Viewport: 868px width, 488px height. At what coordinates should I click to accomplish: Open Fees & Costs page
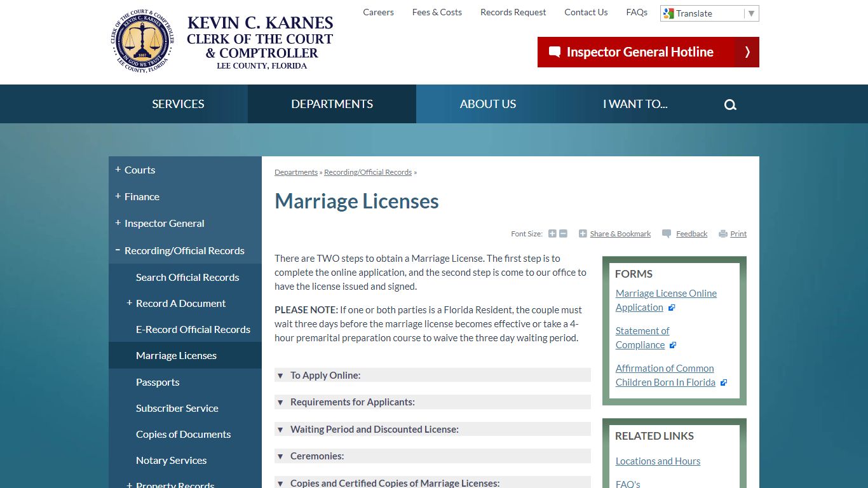(437, 12)
